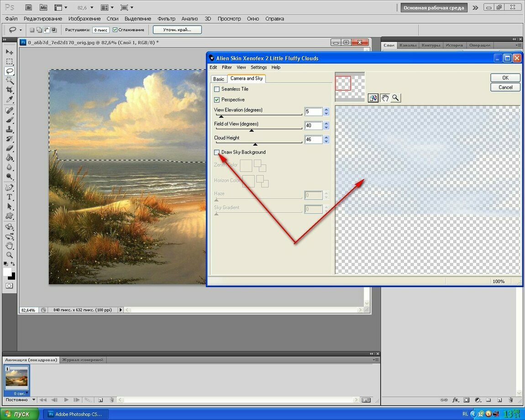Screen dimensions: 525x420
Task: Click the add layer style fx icon
Action: (x=455, y=400)
